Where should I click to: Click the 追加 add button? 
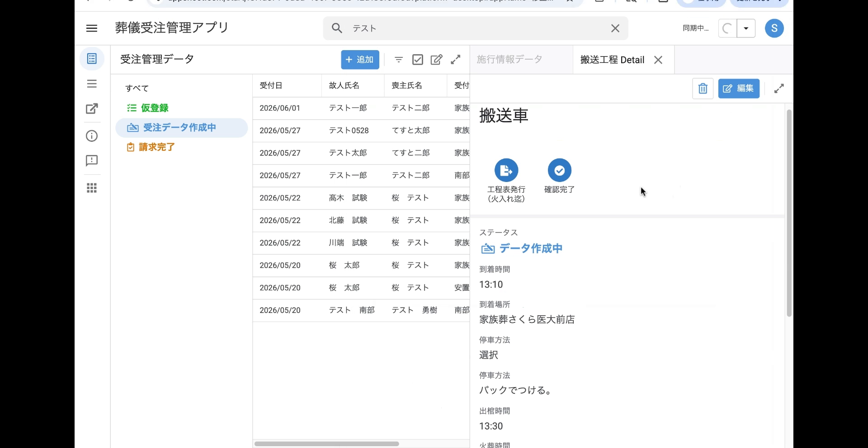(x=360, y=60)
